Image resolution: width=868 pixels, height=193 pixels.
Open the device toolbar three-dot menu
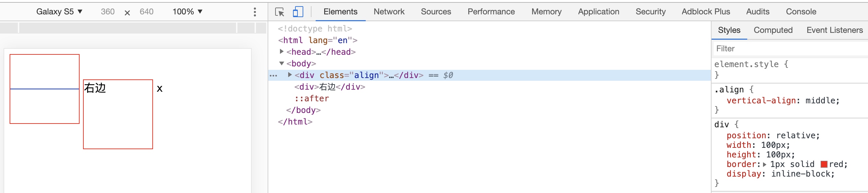[255, 12]
